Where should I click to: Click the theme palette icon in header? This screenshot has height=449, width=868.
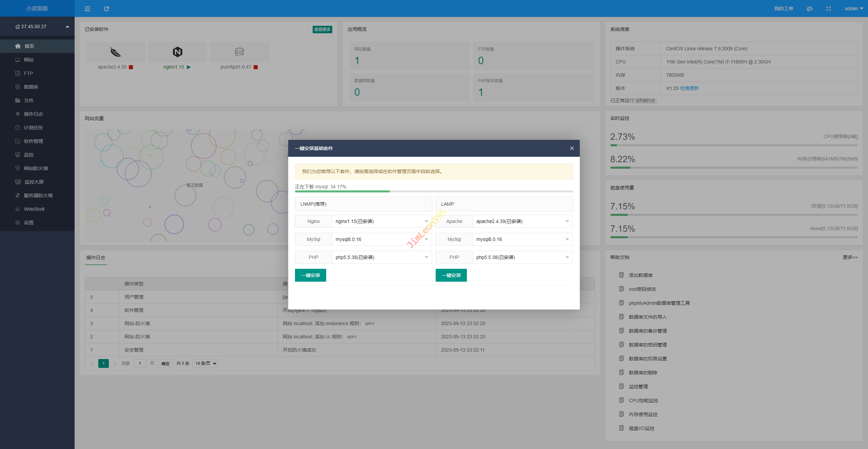(x=809, y=9)
